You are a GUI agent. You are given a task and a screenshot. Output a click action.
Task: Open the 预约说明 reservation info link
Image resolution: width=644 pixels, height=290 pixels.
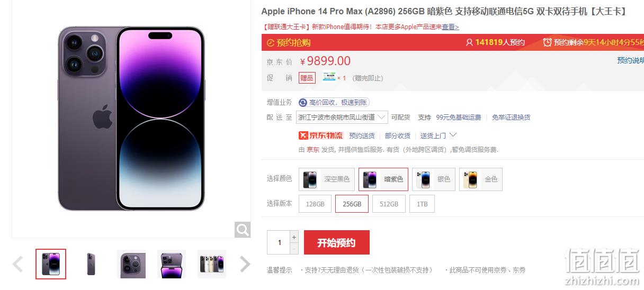coord(630,60)
